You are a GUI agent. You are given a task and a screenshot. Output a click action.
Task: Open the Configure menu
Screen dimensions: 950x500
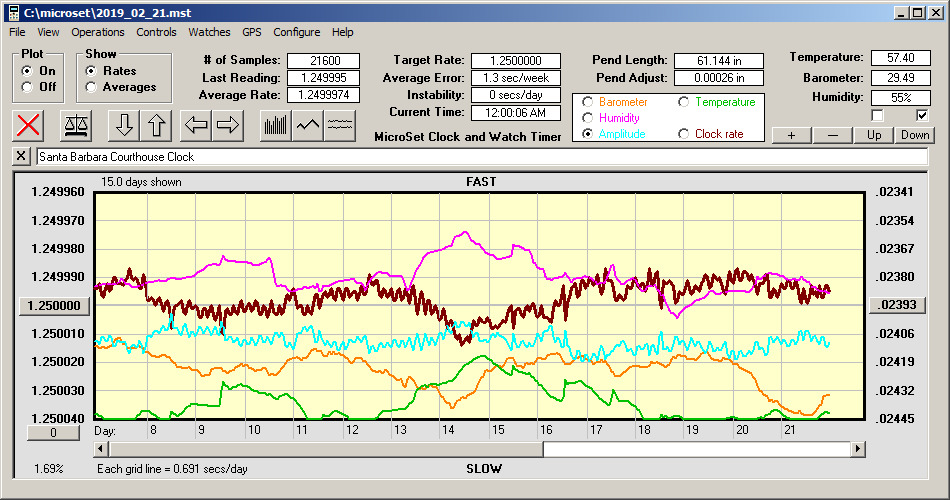(x=297, y=32)
